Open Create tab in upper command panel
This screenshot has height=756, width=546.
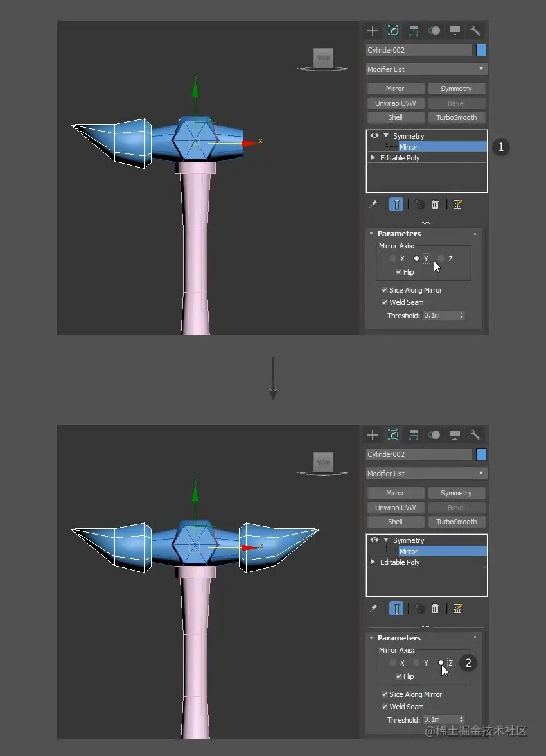click(372, 31)
